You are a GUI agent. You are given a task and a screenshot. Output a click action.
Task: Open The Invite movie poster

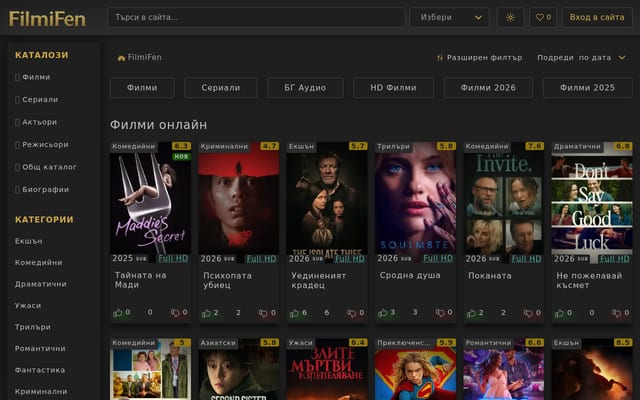tap(504, 202)
